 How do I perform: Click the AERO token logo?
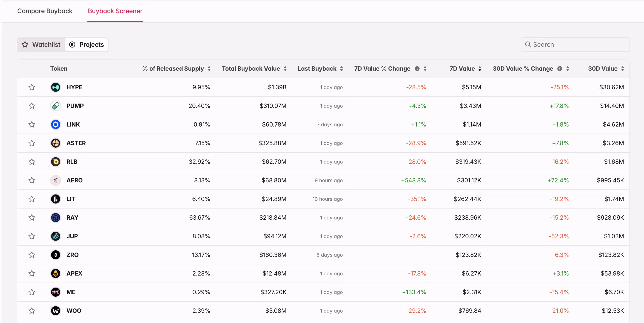55,180
